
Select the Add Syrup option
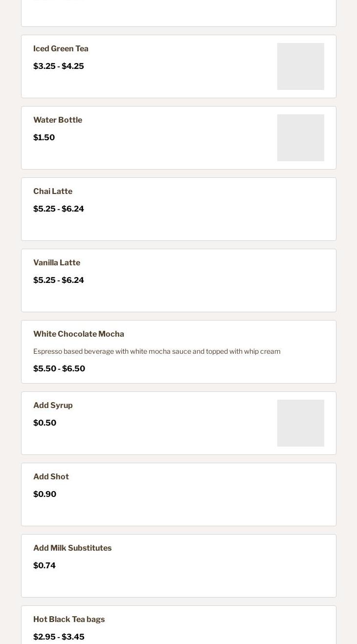(x=53, y=406)
